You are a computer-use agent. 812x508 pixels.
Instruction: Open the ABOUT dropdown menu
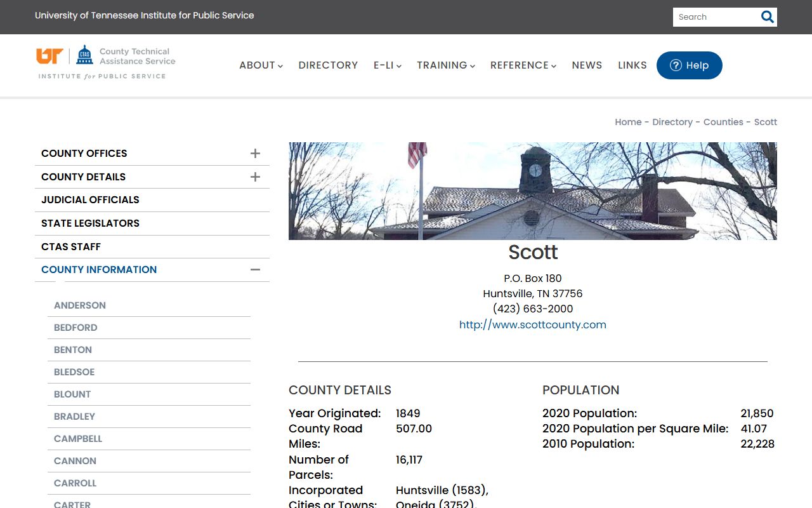261,65
